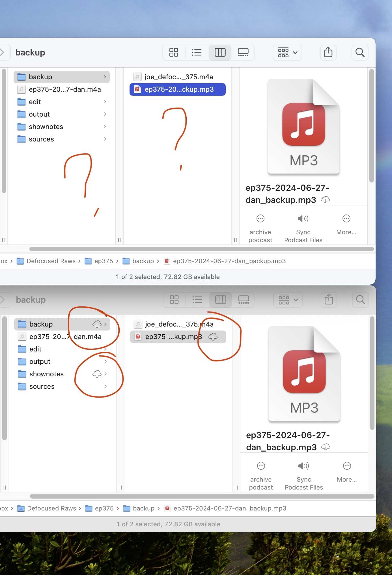Screen dimensions: 392x575
Task: Switch to gallery view in top Finder window
Action: (243, 52)
